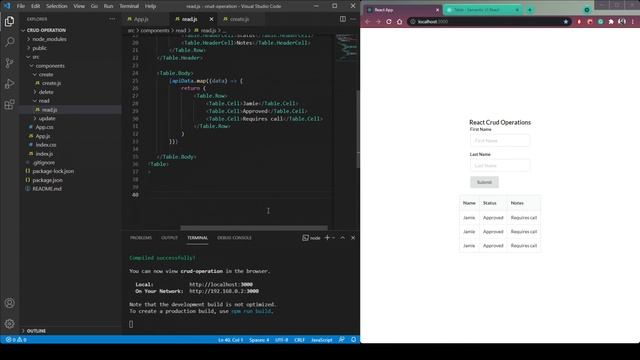Switch to the DEBUG CONSOLE panel tab

(x=234, y=238)
